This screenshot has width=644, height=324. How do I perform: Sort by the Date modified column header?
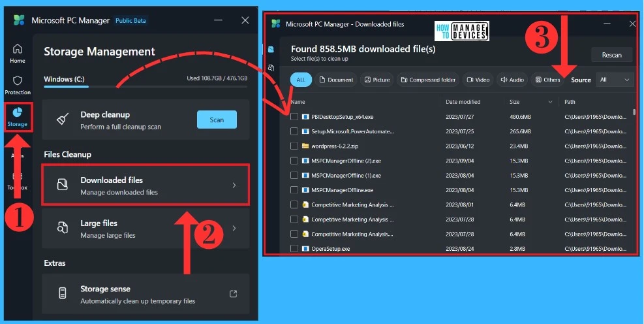(463, 102)
